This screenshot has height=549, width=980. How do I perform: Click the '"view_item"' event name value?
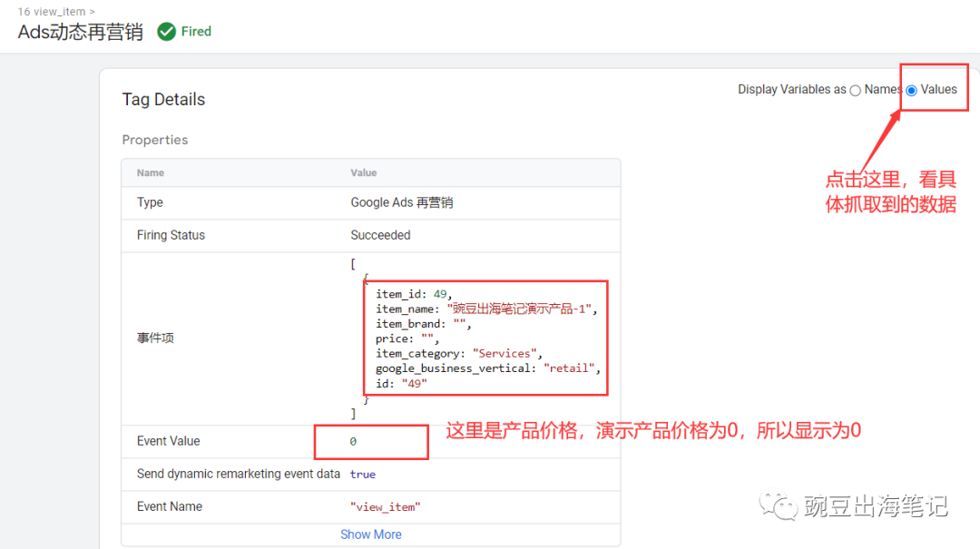(386, 507)
